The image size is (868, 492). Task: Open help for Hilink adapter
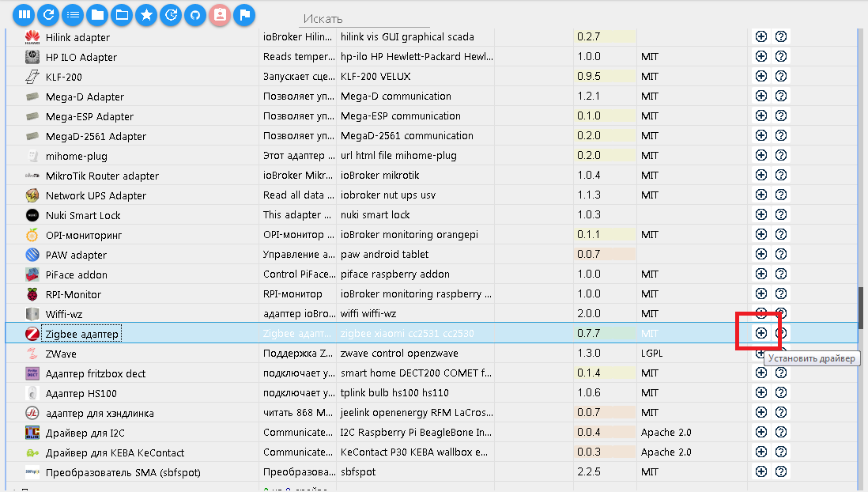[x=781, y=36]
